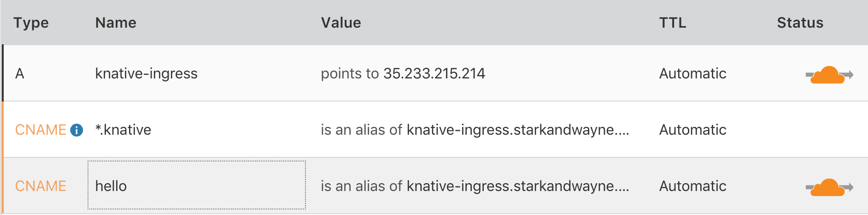Toggle proxy cloud for knative-ingress record
The height and width of the screenshot is (215, 868).
pyautogui.click(x=829, y=74)
